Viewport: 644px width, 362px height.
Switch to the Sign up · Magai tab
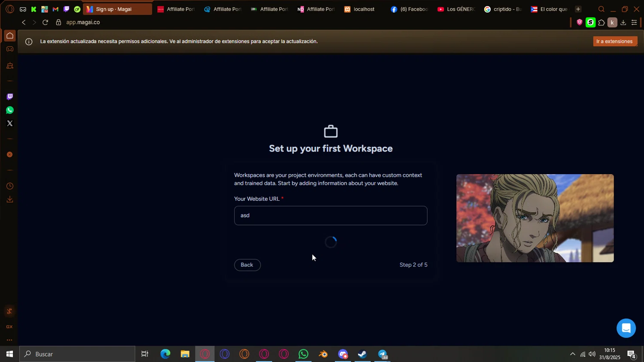pos(117,9)
